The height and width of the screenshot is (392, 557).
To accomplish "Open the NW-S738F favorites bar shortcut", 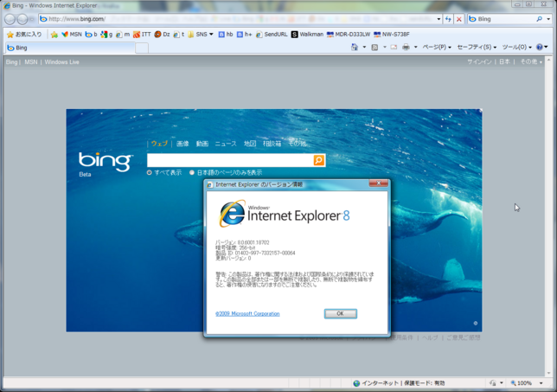I will pos(392,35).
